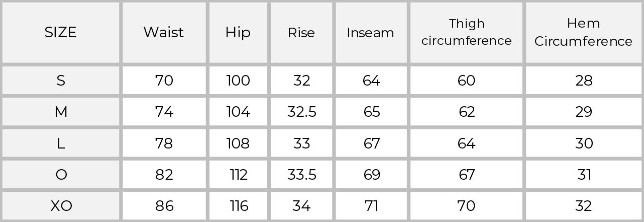Select the size L row label
Viewport: 644px width, 222px height.
point(61,143)
